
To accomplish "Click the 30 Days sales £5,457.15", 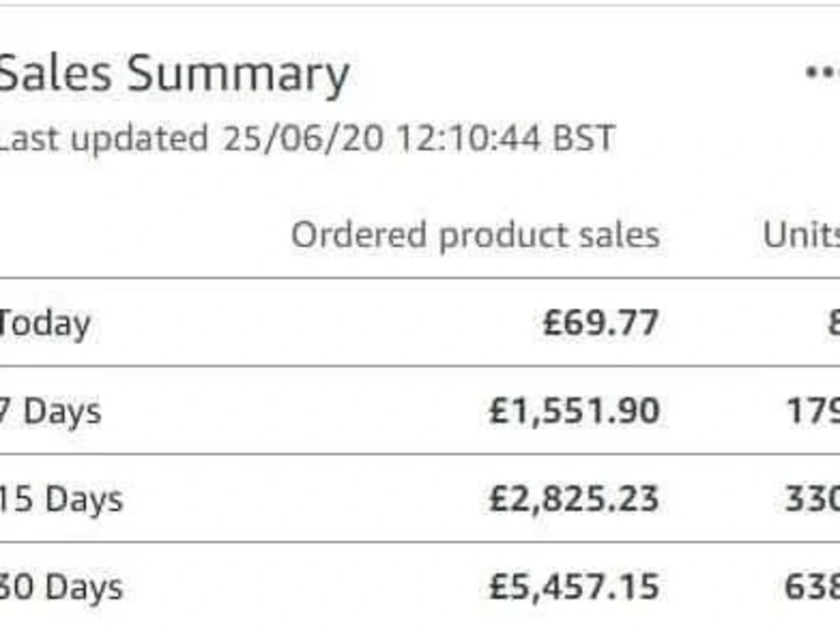I will coord(574,587).
